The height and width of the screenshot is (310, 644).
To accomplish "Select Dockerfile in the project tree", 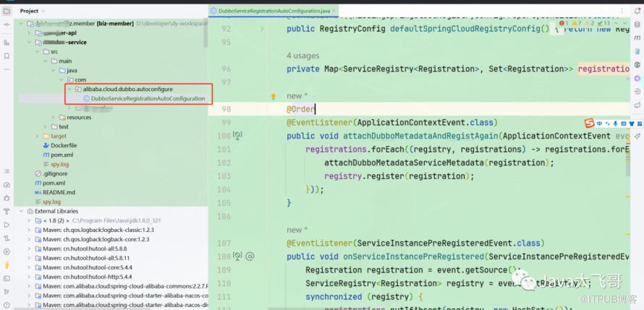I will pos(63,145).
